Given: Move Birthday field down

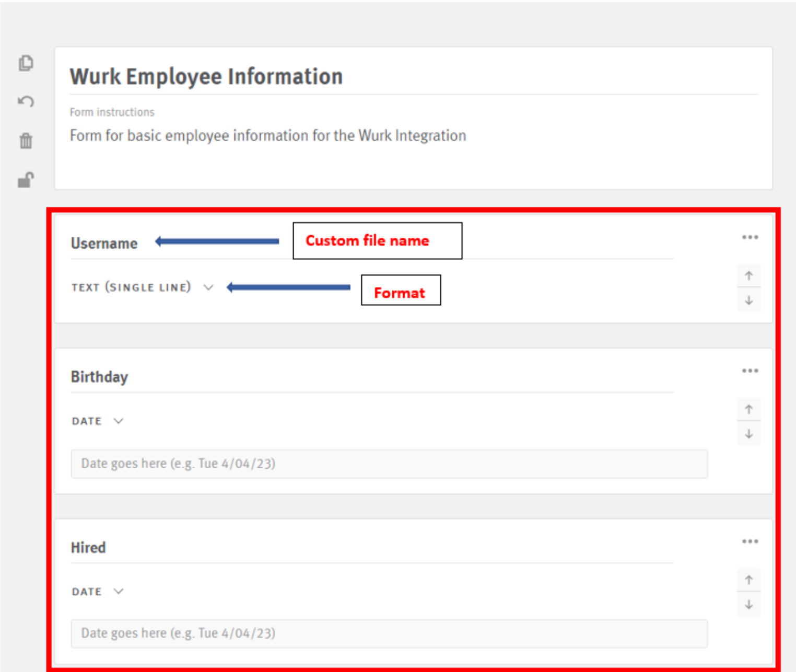Looking at the screenshot, I should pyautogui.click(x=748, y=434).
